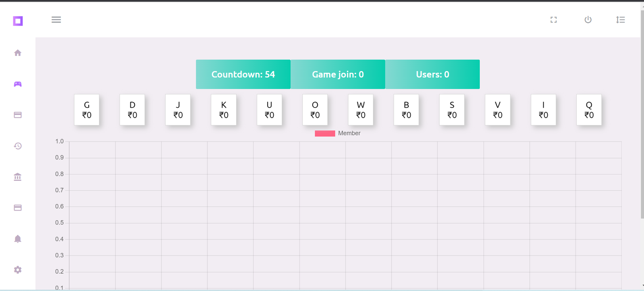644x291 pixels.
Task: Expand the right panel list icon
Action: tap(620, 20)
